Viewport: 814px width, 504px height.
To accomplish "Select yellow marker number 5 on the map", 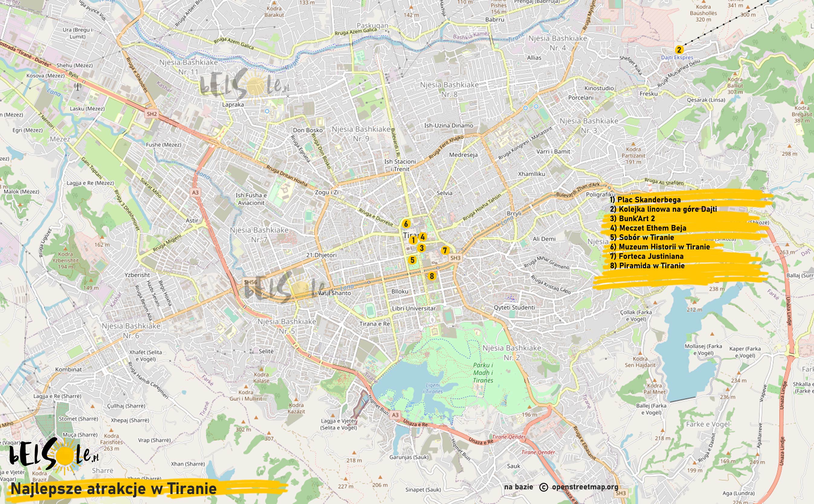I will (412, 260).
